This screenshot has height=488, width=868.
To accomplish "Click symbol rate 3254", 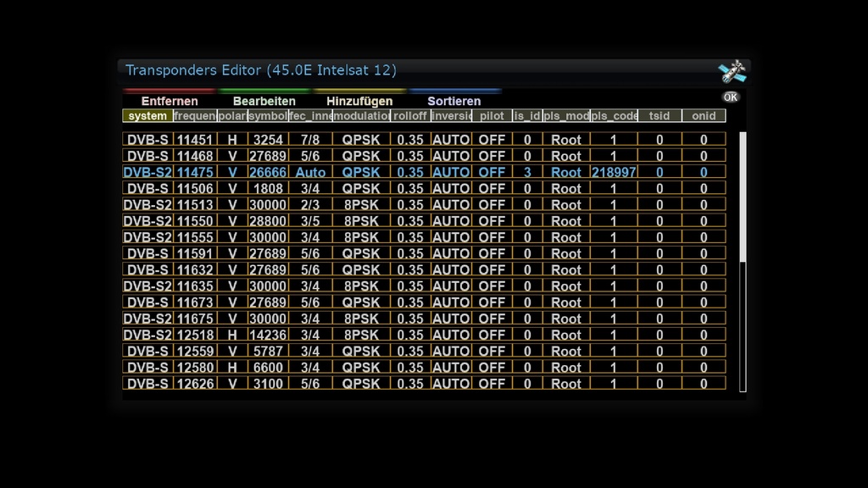I will pos(268,140).
